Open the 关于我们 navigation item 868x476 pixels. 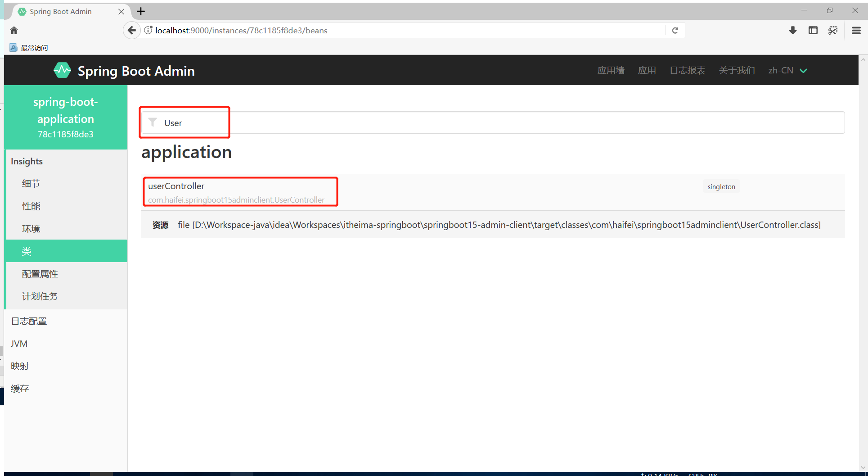pos(737,70)
